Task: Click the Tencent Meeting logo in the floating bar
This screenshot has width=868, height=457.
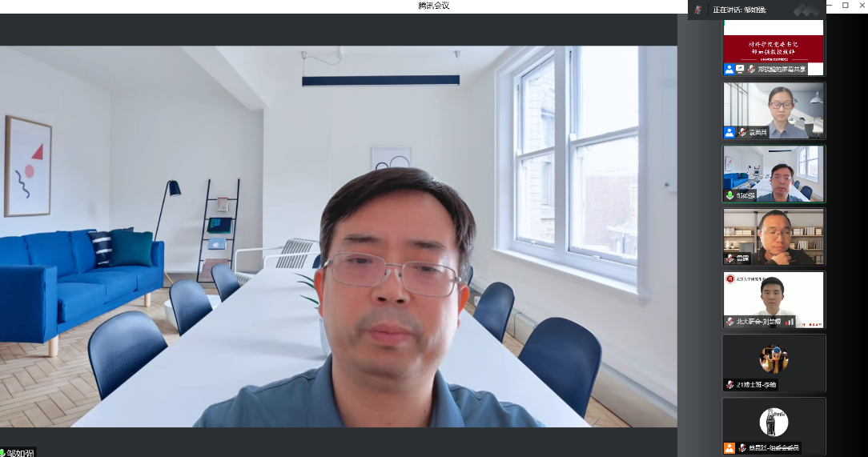Action: tap(806, 10)
